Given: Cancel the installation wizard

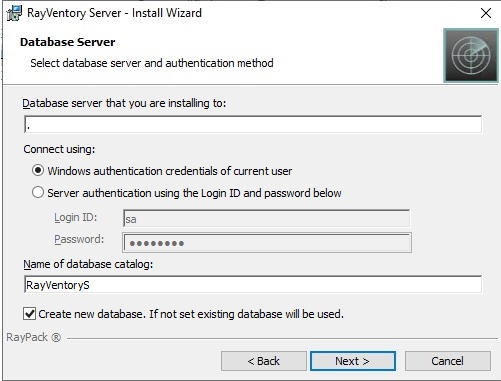Looking at the screenshot, I should click(x=448, y=361).
